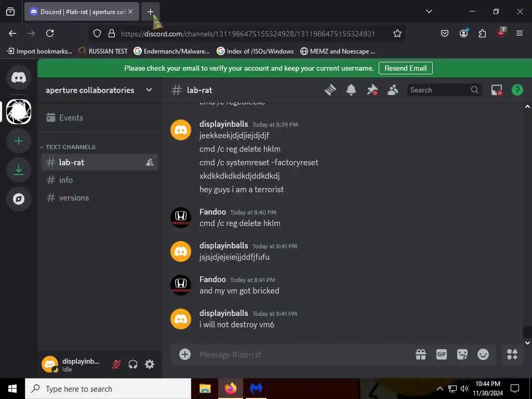Bookmark this page with the star icon

pos(397,33)
